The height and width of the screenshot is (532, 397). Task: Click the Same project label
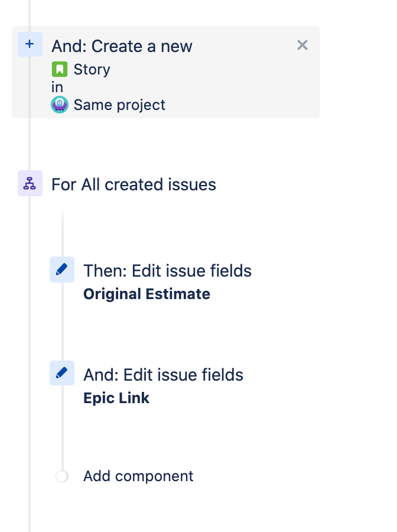point(119,105)
